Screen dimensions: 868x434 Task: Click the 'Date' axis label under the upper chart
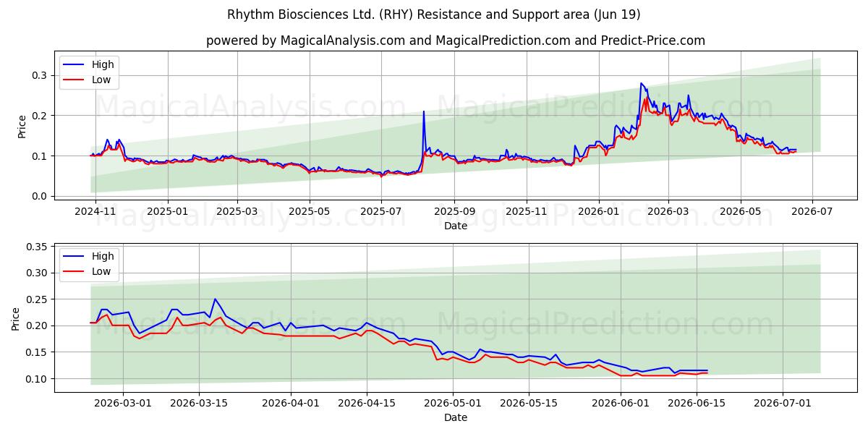pos(456,226)
